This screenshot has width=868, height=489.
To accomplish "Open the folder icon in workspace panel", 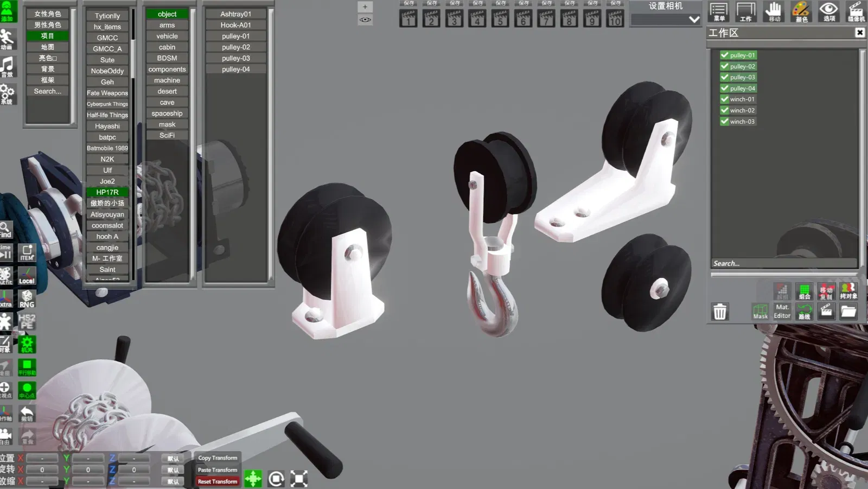I will click(848, 312).
